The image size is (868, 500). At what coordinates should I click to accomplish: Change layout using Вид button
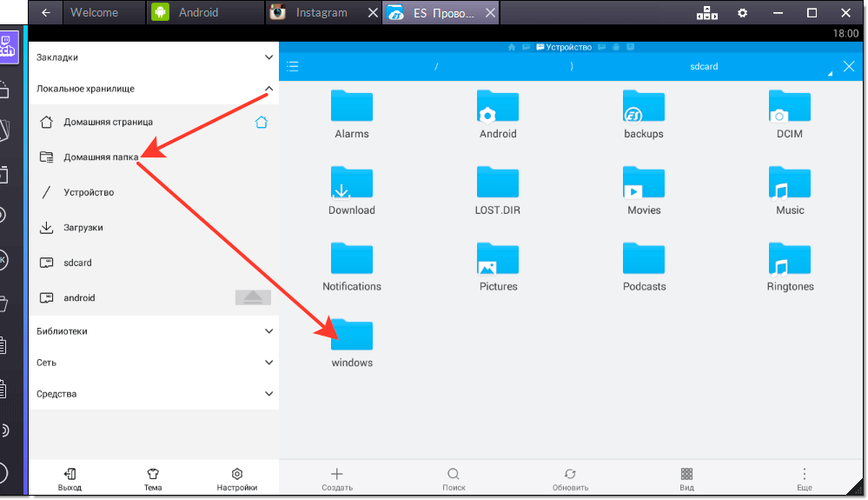(686, 479)
